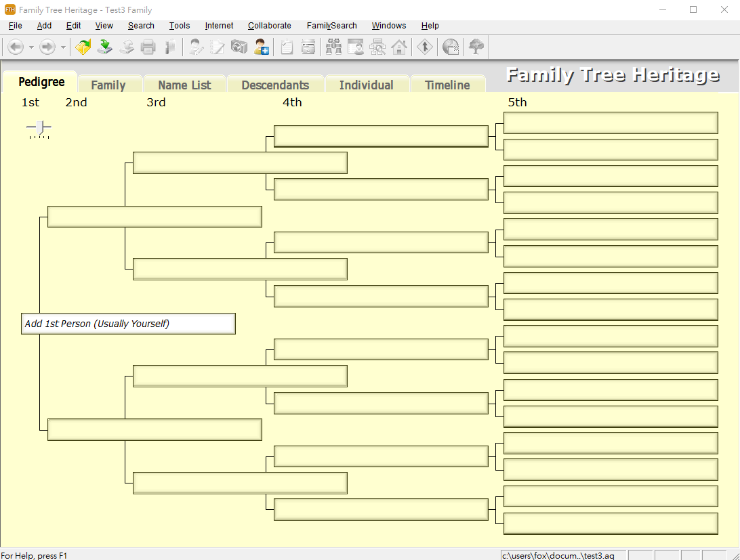Viewport: 740px width, 560px height.
Task: Click the clipboard checklist icon
Action: click(x=287, y=47)
